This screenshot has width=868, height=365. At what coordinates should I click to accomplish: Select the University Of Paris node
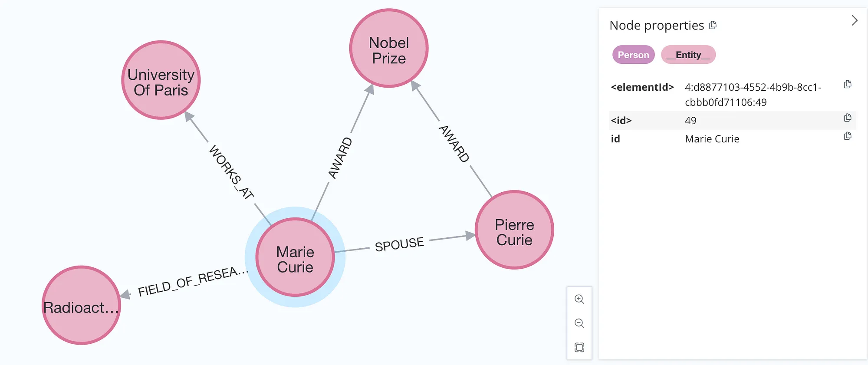pos(161,80)
